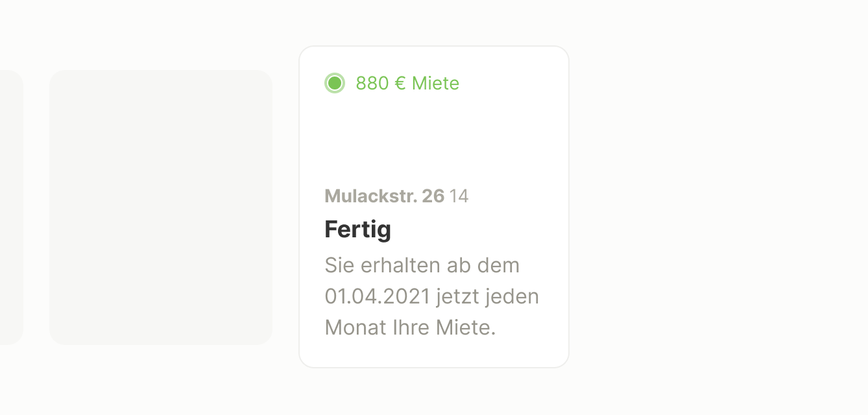Screen dimensions: 868x415
Task: Click the euro symbol in the rent label
Action: pyautogui.click(x=400, y=83)
